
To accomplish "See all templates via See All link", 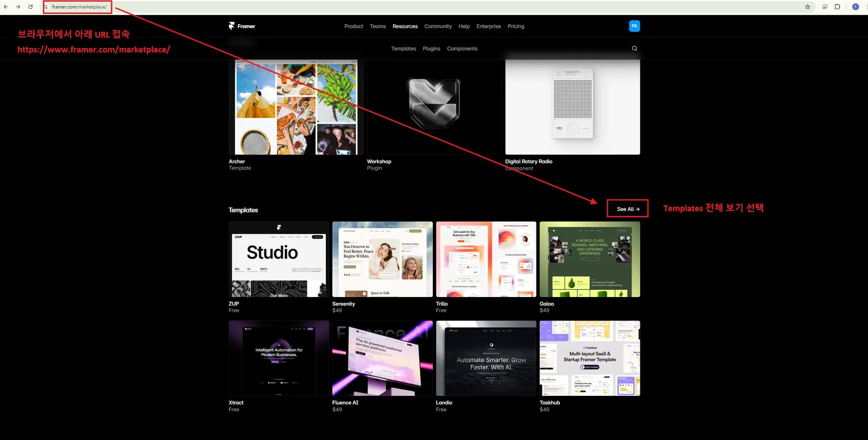I will (x=628, y=209).
